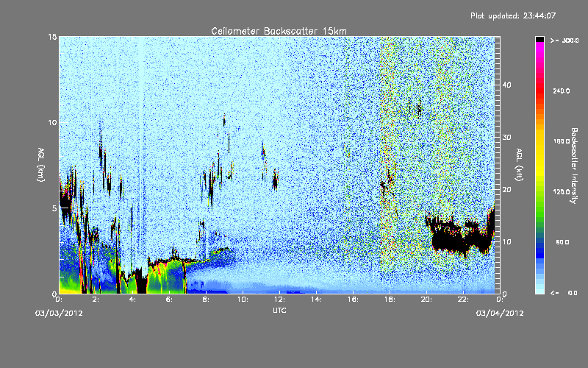Click the "40" tick on the kft axis
588x368 pixels.
506,85
